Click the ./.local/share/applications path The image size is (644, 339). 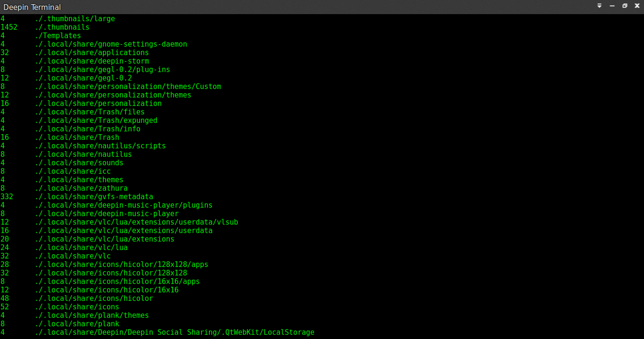pos(92,52)
